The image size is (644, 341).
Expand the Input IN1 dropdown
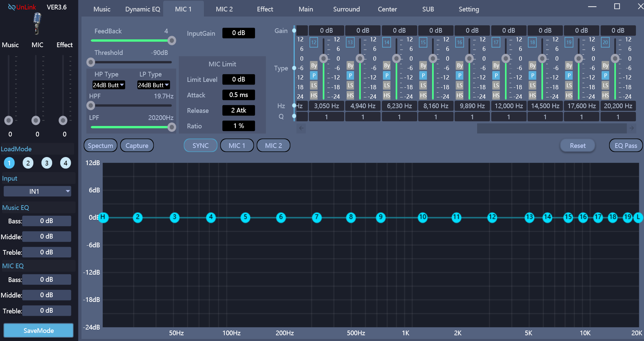(x=37, y=191)
